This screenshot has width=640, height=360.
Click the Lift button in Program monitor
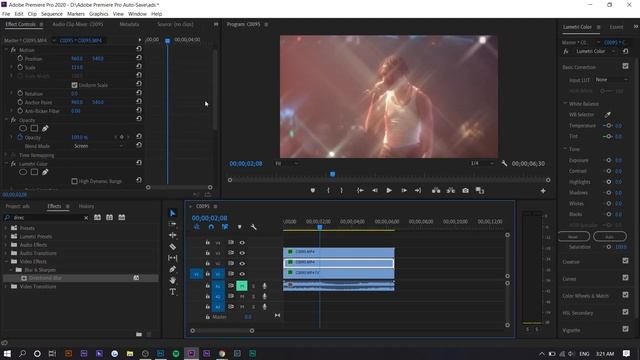[436, 191]
